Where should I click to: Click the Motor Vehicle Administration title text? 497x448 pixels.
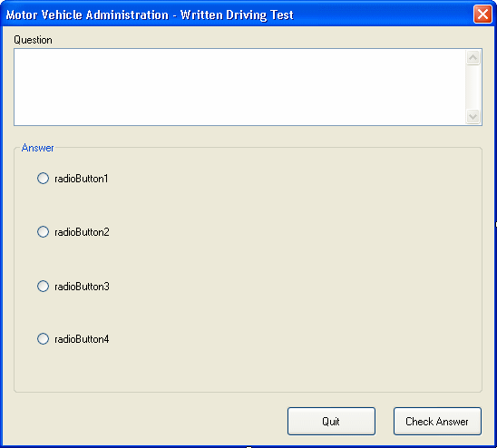(x=87, y=15)
